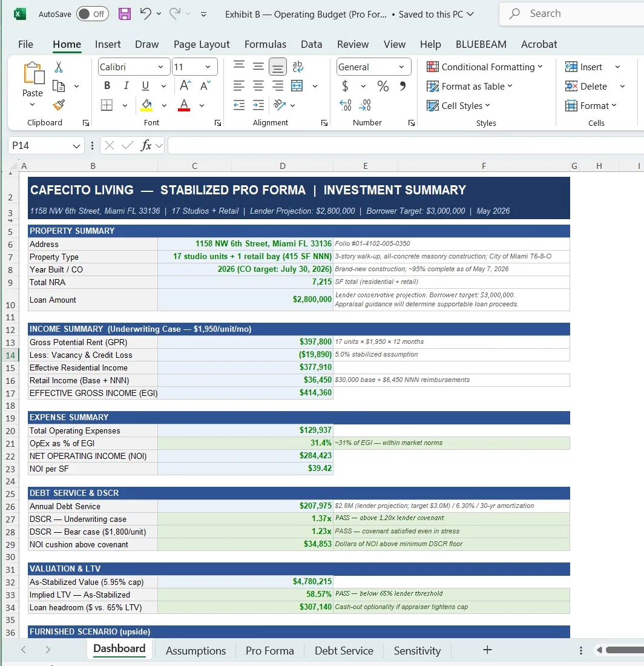Toggle Italic formatting
The image size is (644, 666).
126,86
